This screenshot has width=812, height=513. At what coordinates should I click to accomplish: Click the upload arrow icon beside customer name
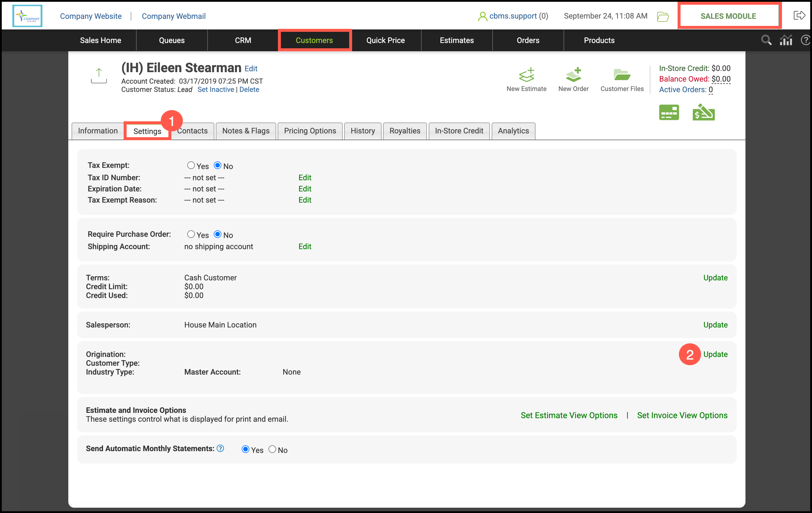coord(99,76)
